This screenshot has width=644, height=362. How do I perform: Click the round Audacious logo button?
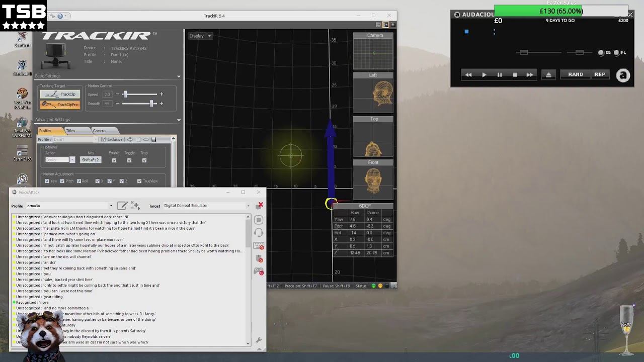(x=623, y=75)
